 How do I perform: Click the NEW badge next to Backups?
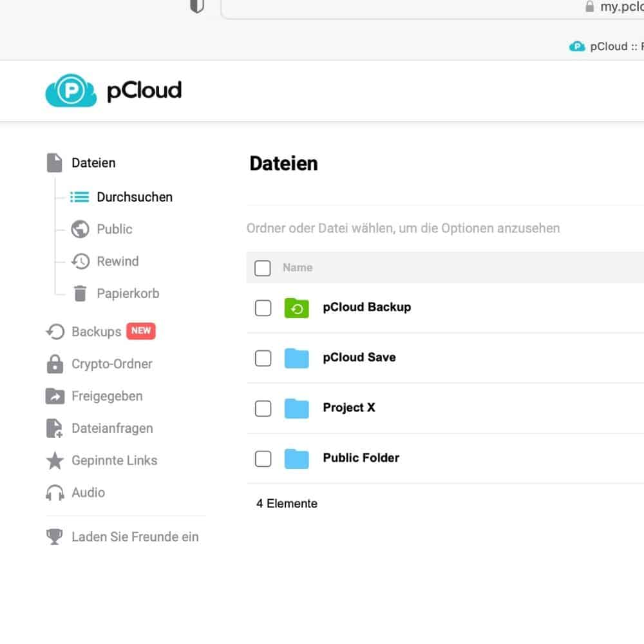(x=141, y=331)
